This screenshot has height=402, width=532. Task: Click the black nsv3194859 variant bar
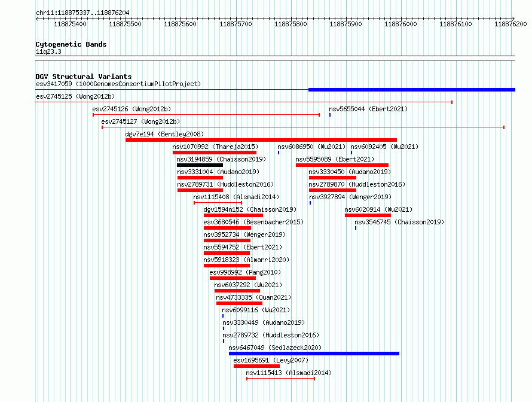[x=200, y=165]
